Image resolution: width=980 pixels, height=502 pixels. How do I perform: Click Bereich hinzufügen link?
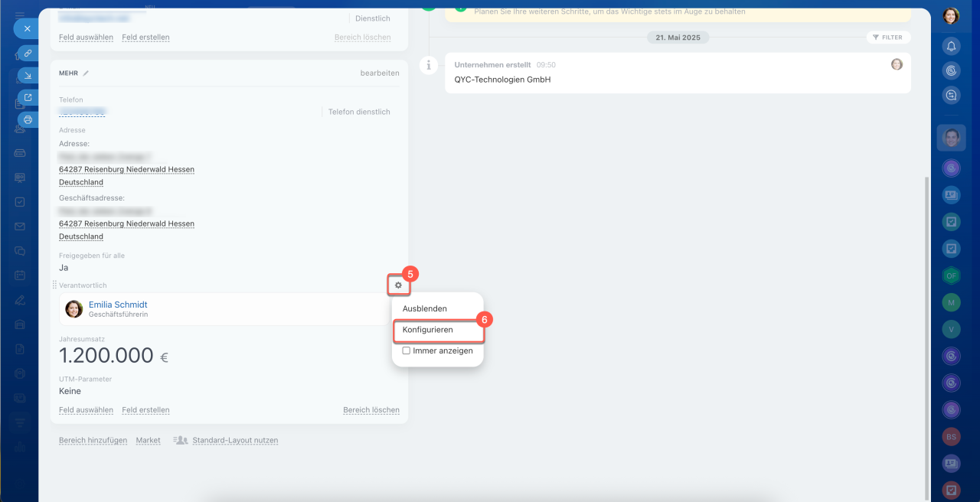(x=93, y=440)
